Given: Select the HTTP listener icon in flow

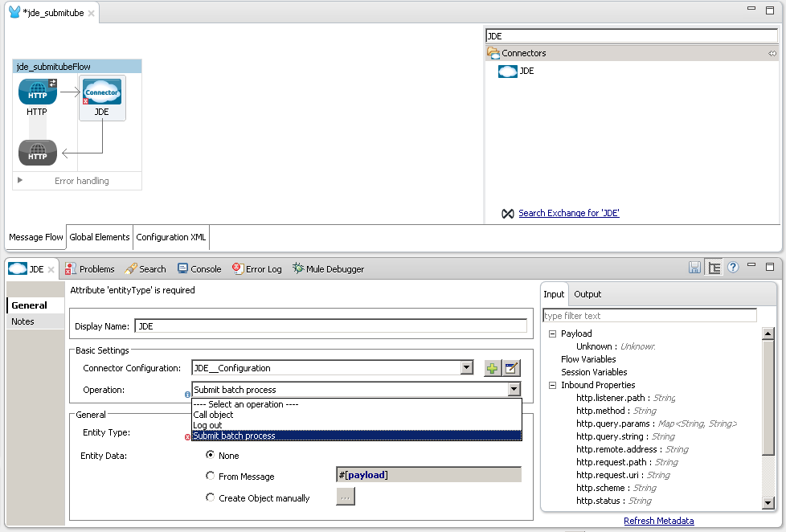Looking at the screenshot, I should (38, 92).
